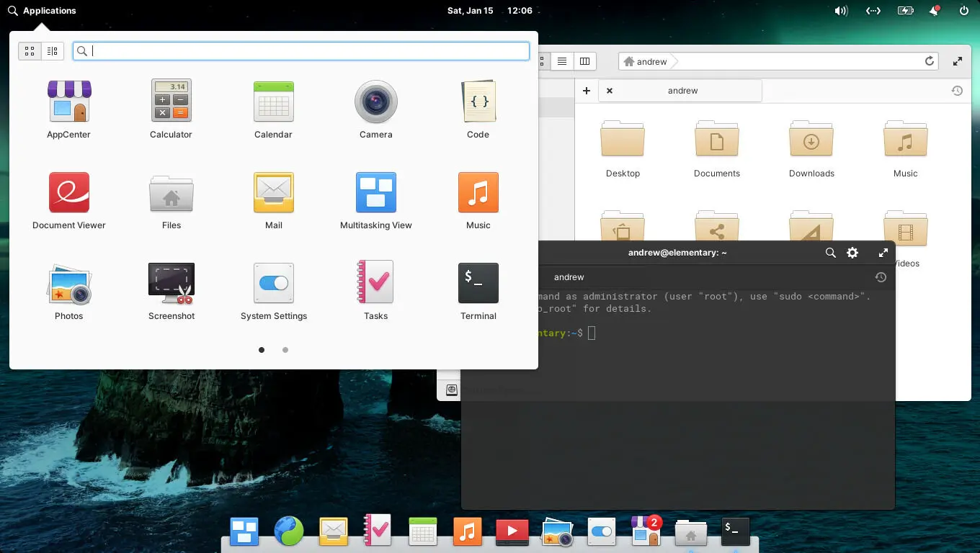
Task: Add a new tab in Files
Action: pos(587,91)
